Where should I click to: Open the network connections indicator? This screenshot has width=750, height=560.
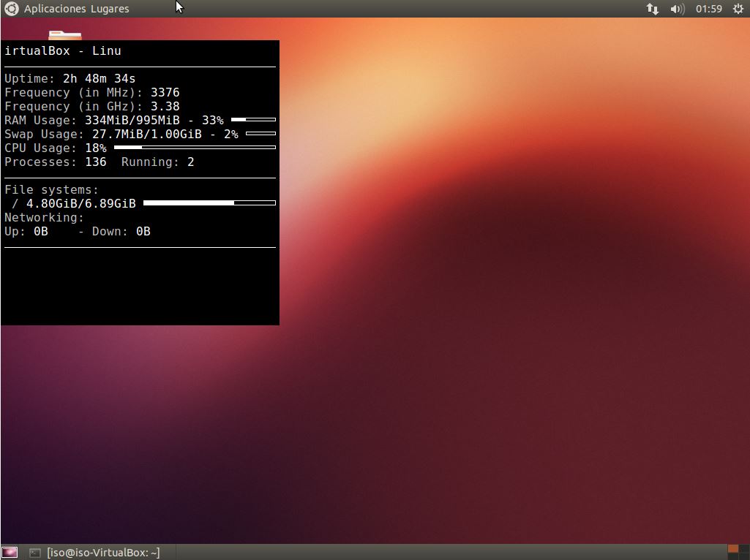[x=652, y=9]
